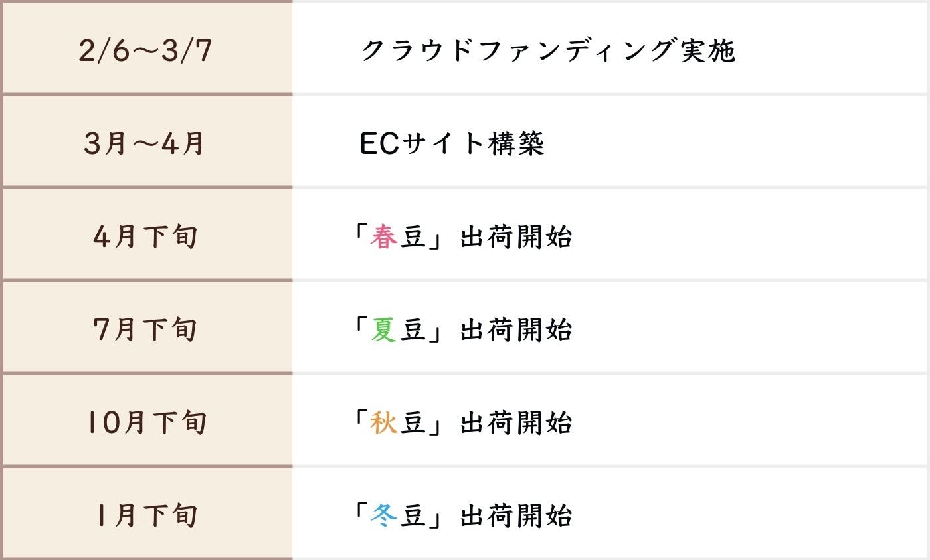Image resolution: width=930 pixels, height=560 pixels.
Task: Click the 1月下旬 date cell
Action: [x=146, y=516]
